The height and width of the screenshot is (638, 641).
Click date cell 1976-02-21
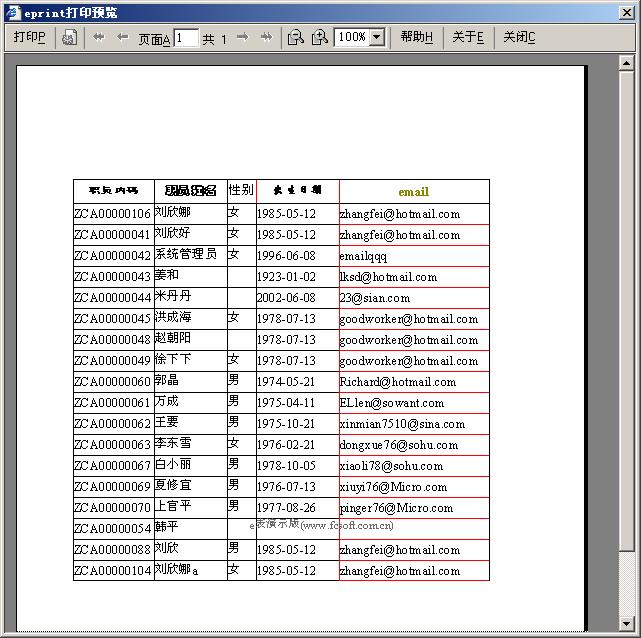(298, 445)
